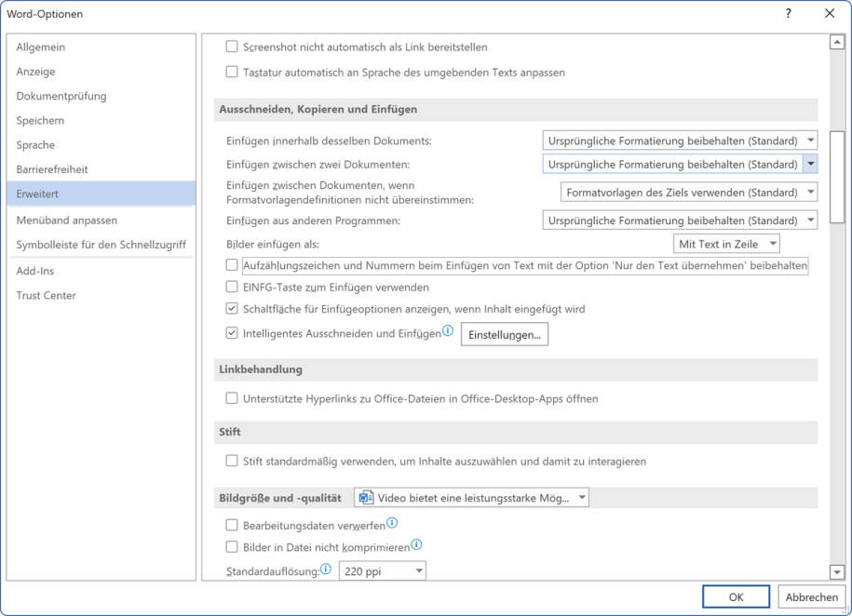Click info icon next to Intelligentes Ausschneiden
This screenshot has height=616, width=852.
[448, 331]
